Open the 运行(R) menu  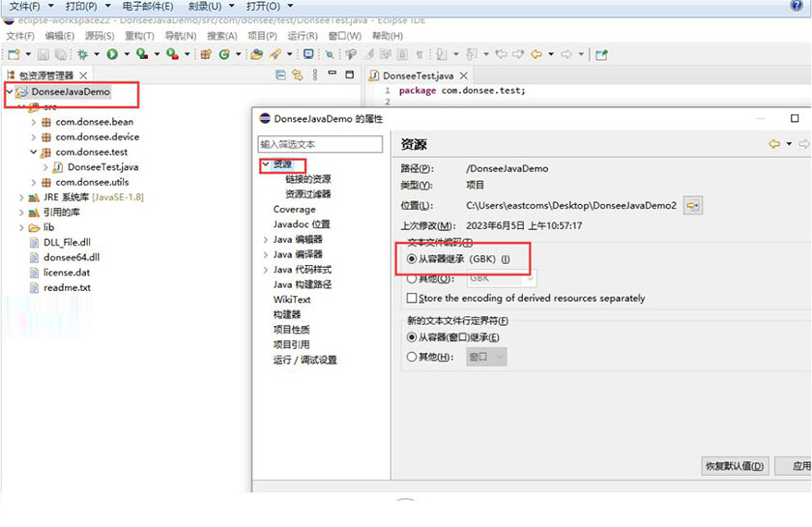[302, 36]
